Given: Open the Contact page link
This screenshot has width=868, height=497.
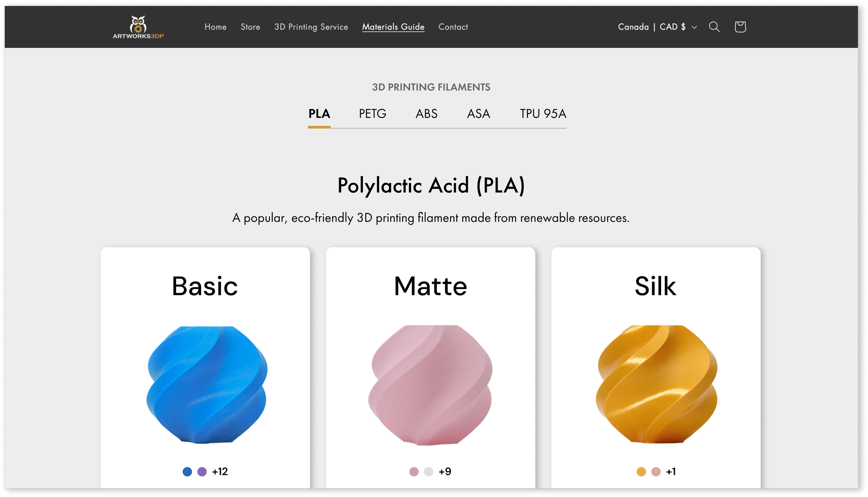Looking at the screenshot, I should point(453,27).
